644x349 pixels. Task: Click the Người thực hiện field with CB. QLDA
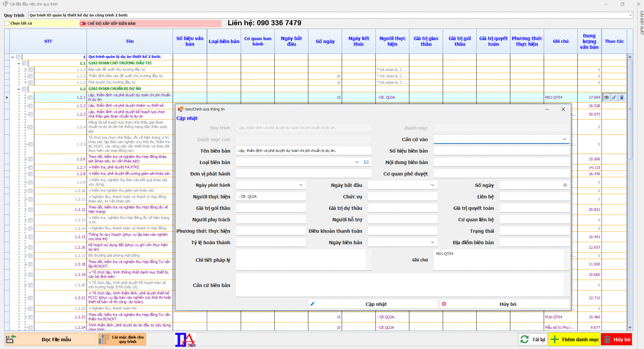click(x=271, y=197)
